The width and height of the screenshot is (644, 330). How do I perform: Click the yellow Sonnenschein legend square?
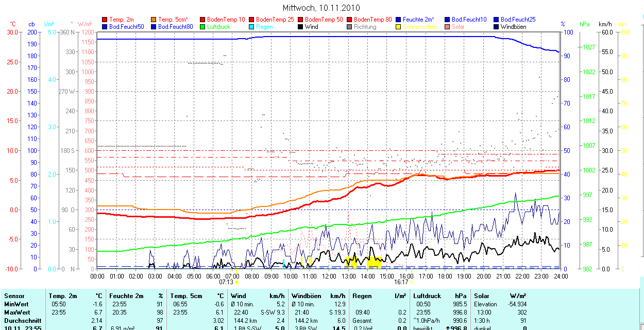pos(398,27)
